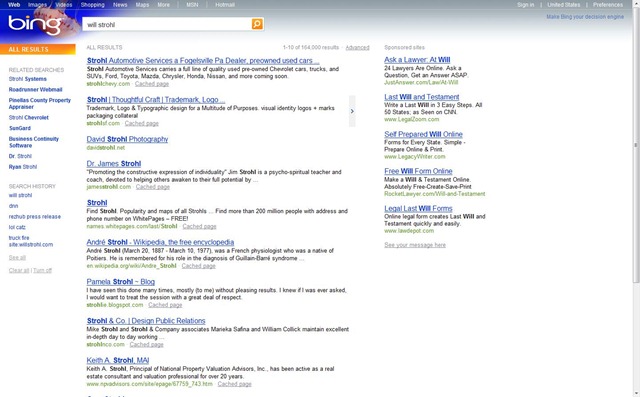Reopen 'will strohl' from search history
Viewport: 640px width, 397px height.
pyautogui.click(x=20, y=195)
